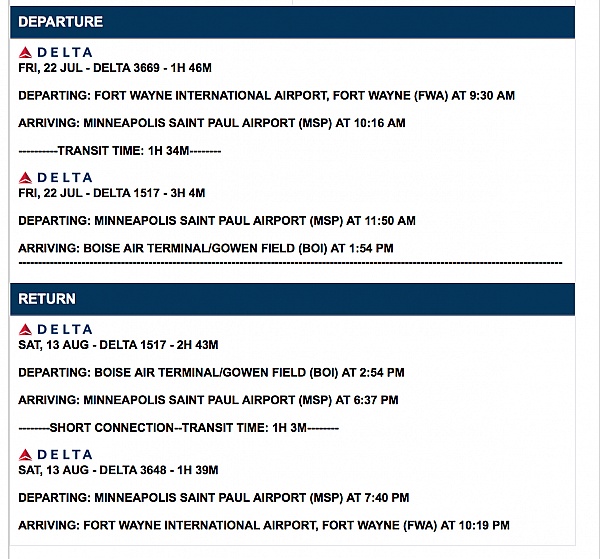Select the Minneapolis 10:16 AM arriving line
The height and width of the screenshot is (559, 600).
[x=212, y=123]
